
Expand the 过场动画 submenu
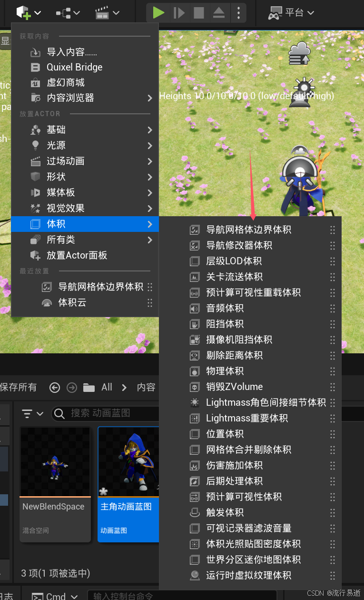pyautogui.click(x=85, y=161)
